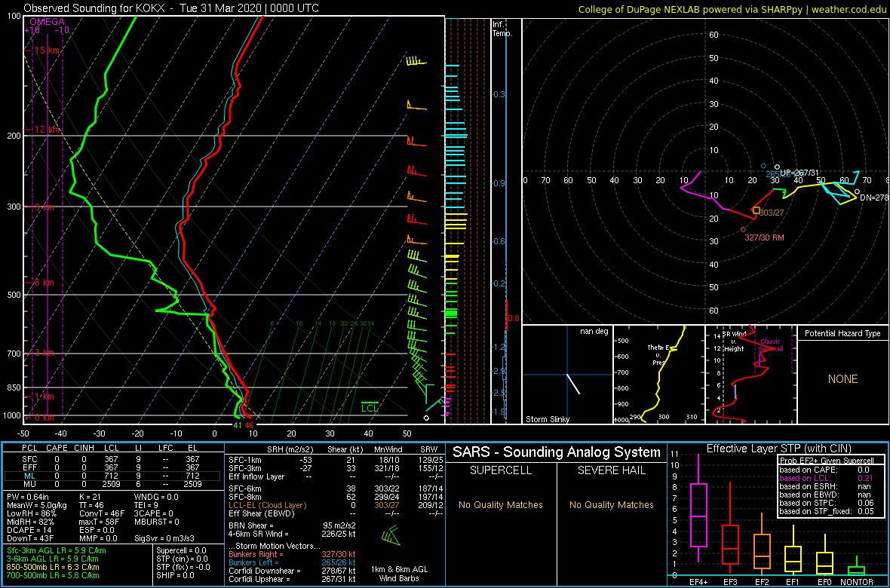
Task: Click the 'SFC-1km' shear row label
Action: click(x=246, y=459)
